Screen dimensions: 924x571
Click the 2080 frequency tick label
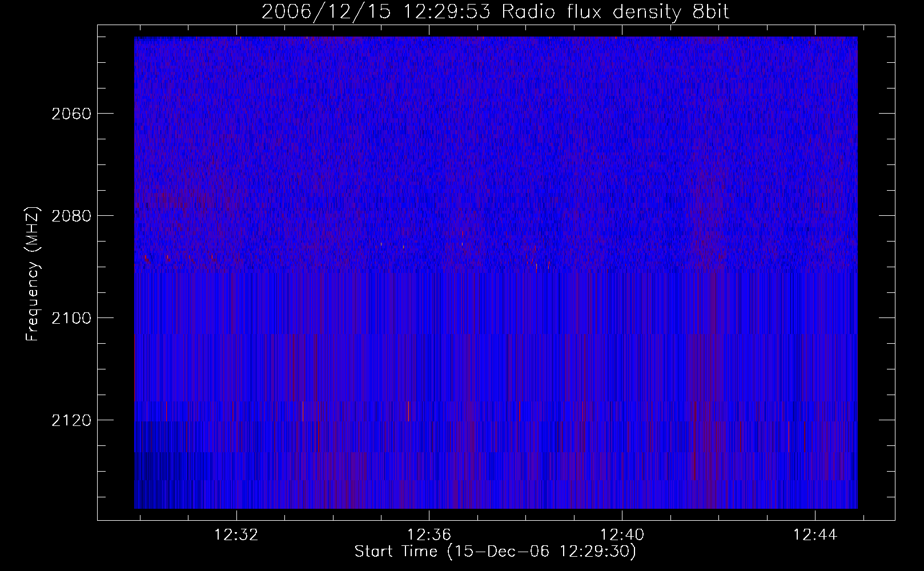[71, 216]
